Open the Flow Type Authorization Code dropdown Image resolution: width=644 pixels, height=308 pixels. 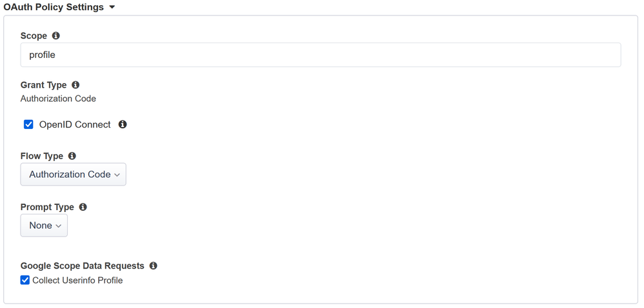coord(74,175)
